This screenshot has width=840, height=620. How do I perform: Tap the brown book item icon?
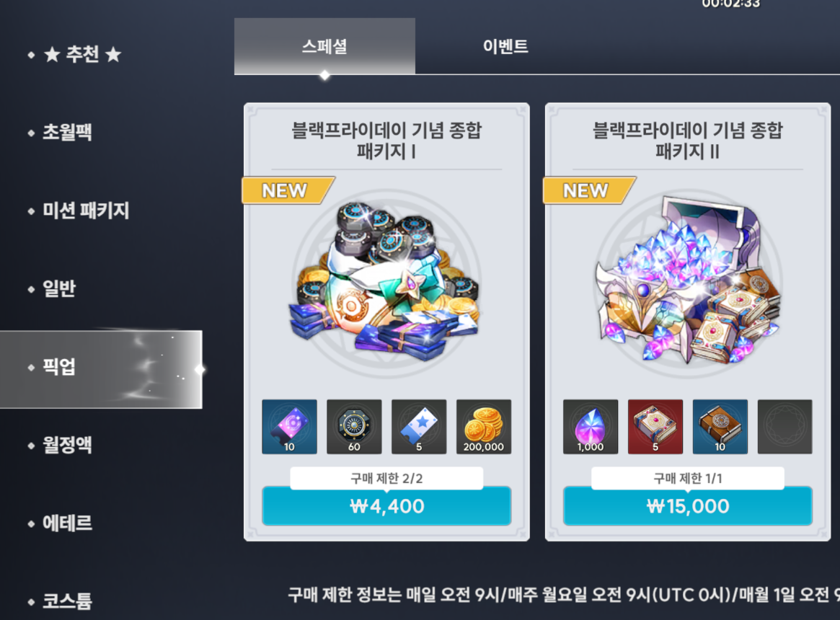click(720, 427)
